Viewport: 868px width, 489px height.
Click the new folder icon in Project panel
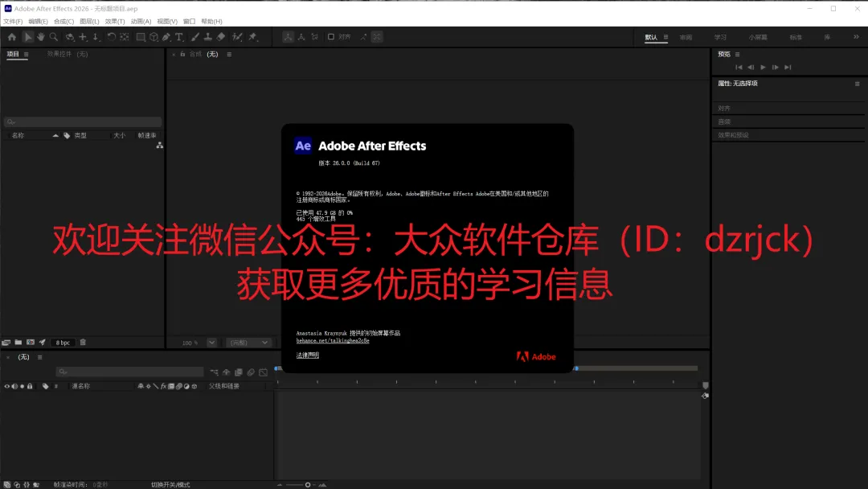tap(18, 343)
